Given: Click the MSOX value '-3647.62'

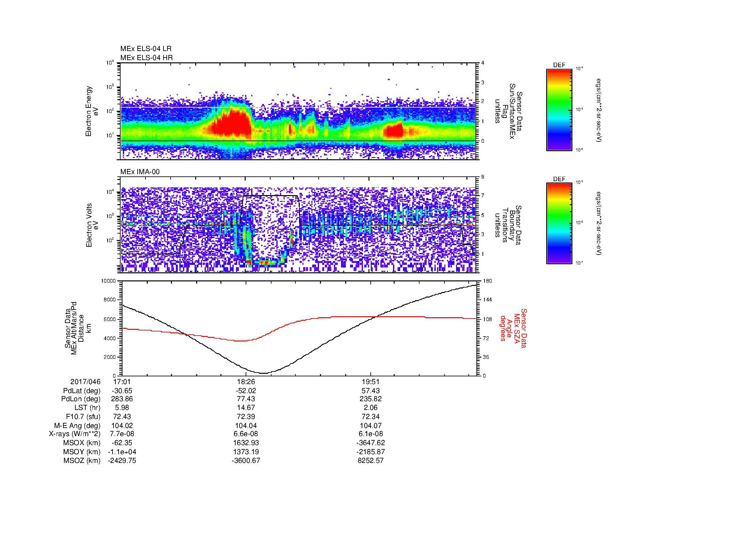Looking at the screenshot, I should click(370, 443).
